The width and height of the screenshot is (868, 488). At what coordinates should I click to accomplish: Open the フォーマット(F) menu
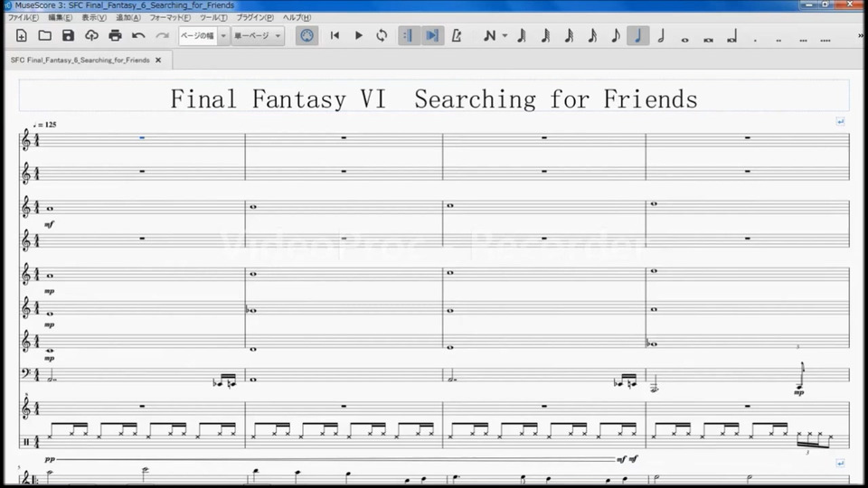tap(170, 18)
